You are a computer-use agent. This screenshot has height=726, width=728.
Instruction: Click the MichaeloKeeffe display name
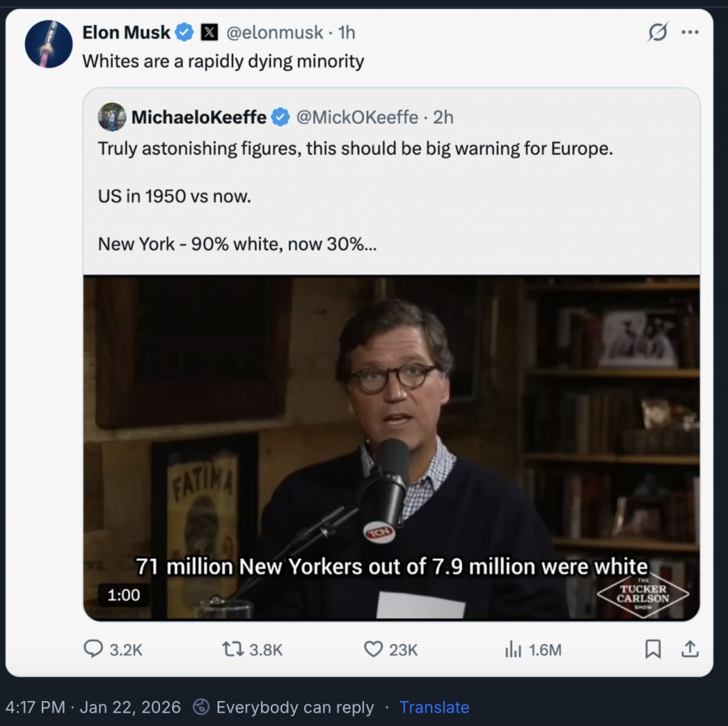click(199, 117)
